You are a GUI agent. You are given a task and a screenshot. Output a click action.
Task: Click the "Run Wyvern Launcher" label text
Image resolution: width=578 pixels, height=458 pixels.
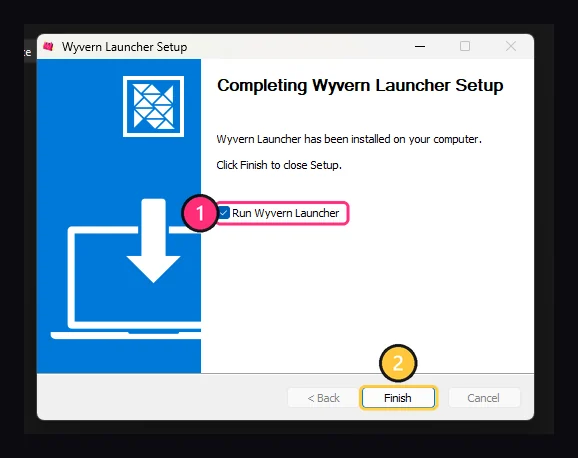[285, 213]
